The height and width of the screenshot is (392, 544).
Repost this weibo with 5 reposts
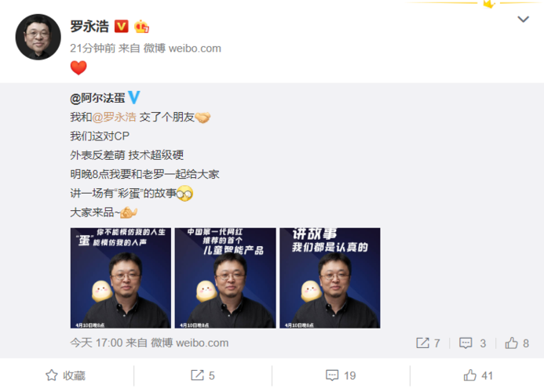[203, 376]
